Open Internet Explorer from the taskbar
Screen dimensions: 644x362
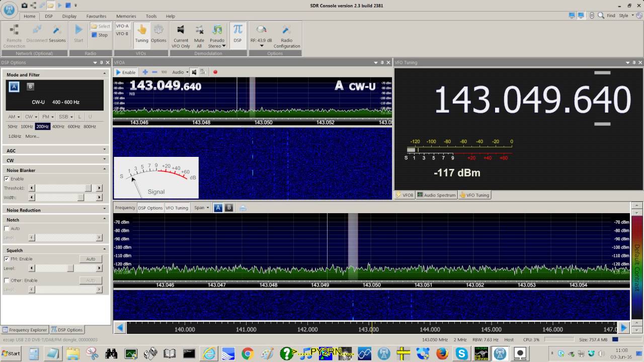[208, 354]
